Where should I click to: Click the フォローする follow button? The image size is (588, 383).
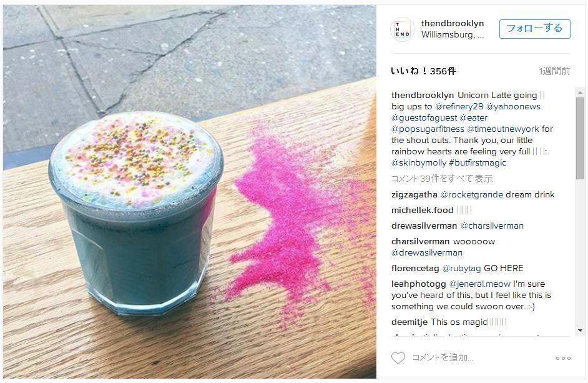coord(534,29)
